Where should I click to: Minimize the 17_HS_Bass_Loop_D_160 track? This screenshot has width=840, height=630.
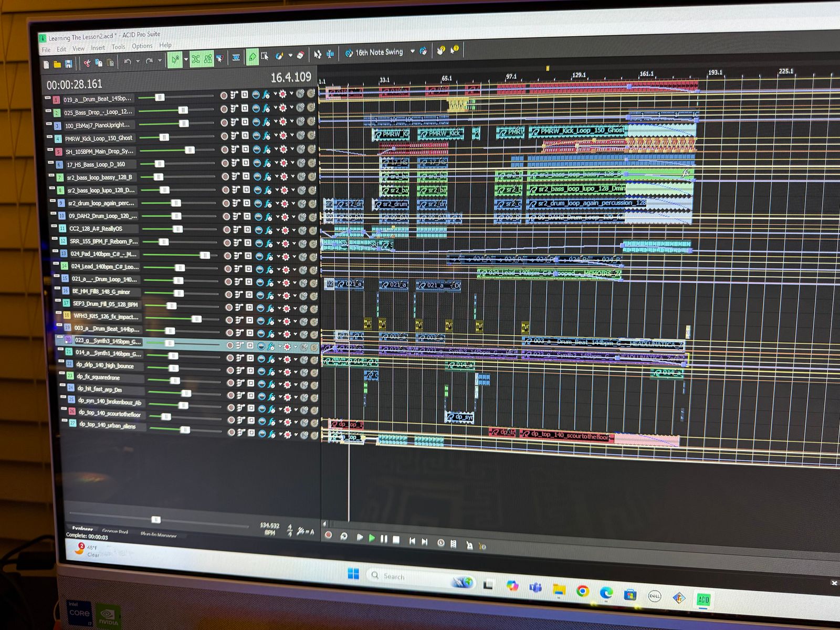(x=50, y=163)
